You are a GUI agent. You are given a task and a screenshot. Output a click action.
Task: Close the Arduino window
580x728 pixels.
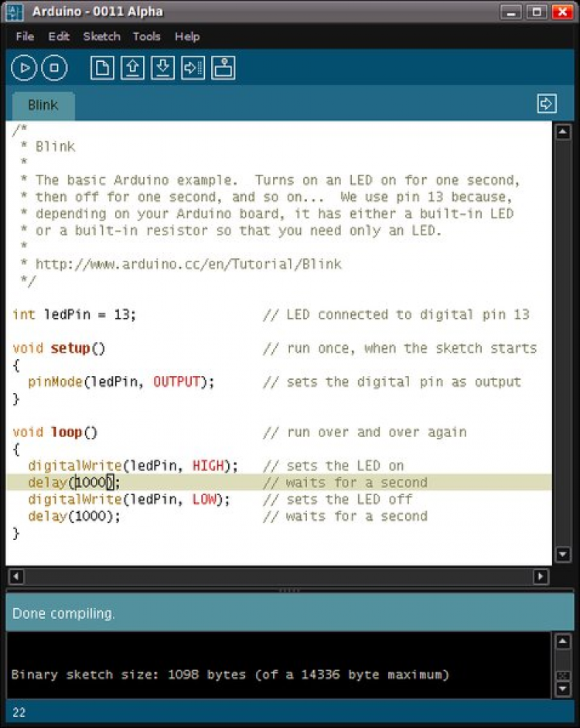[x=562, y=12]
